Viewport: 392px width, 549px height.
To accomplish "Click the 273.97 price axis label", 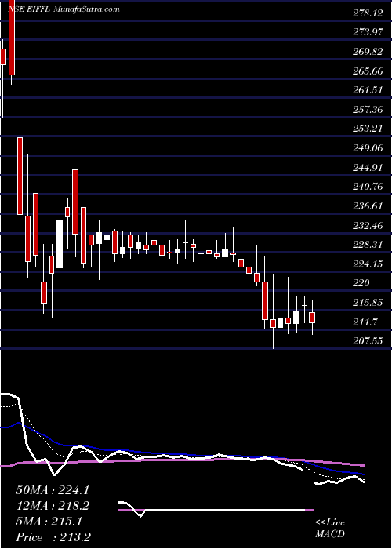I will 368,33.
